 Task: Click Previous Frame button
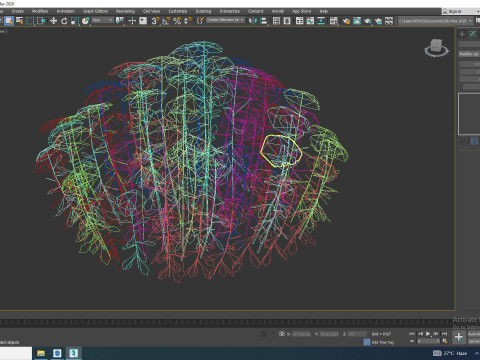420,334
